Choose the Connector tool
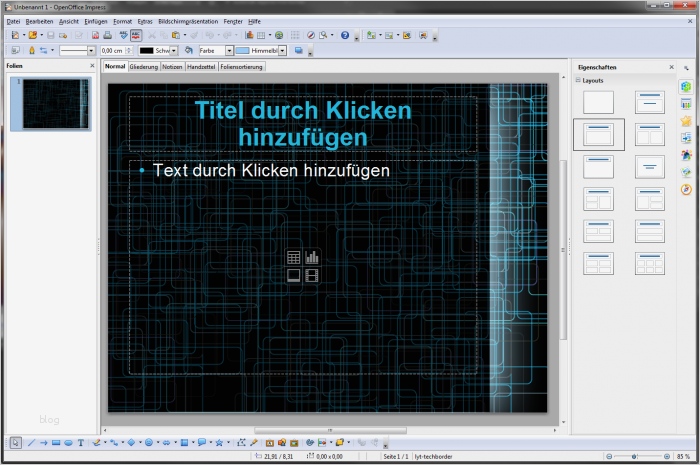This screenshot has width=700, height=465. click(114, 443)
